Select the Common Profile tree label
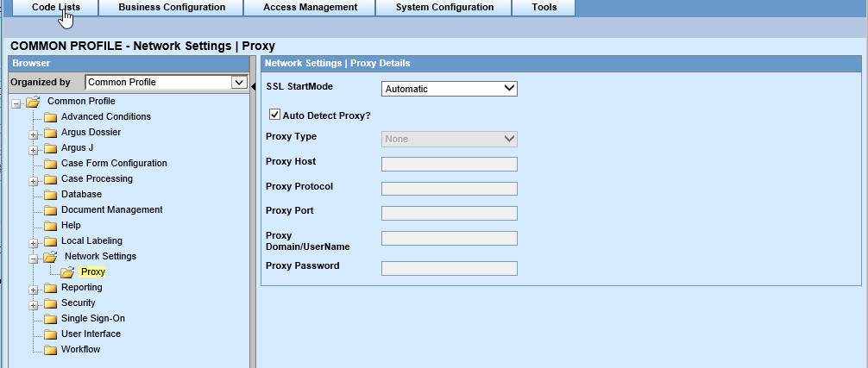The width and height of the screenshot is (868, 368). point(81,101)
